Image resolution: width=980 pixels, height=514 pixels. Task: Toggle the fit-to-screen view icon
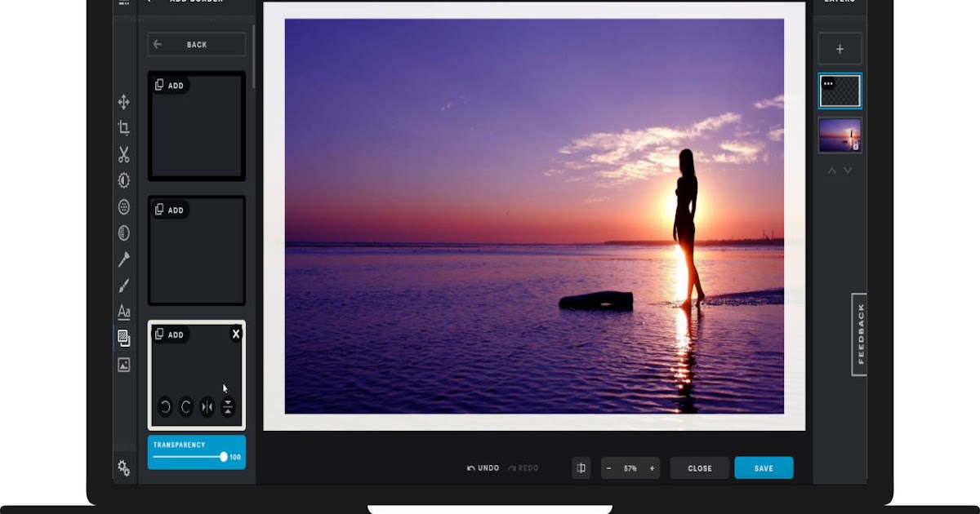tap(581, 467)
